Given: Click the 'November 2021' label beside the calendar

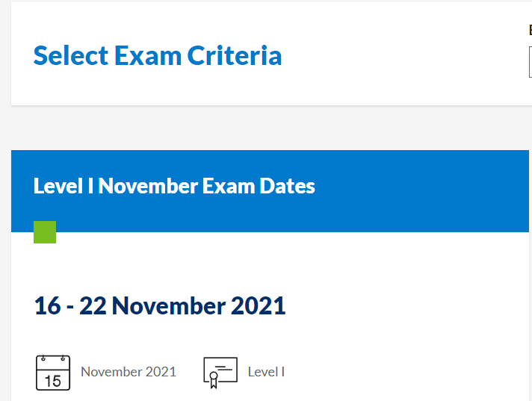Looking at the screenshot, I should (129, 372).
